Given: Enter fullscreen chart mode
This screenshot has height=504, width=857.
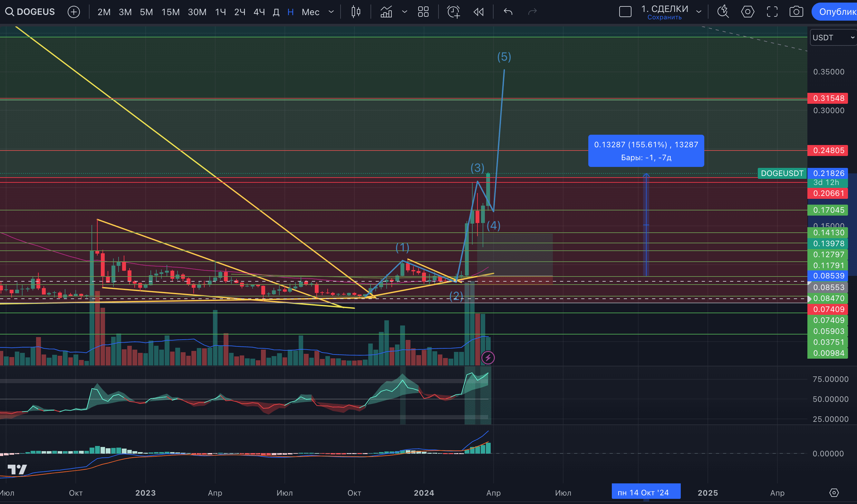Looking at the screenshot, I should tap(772, 12).
